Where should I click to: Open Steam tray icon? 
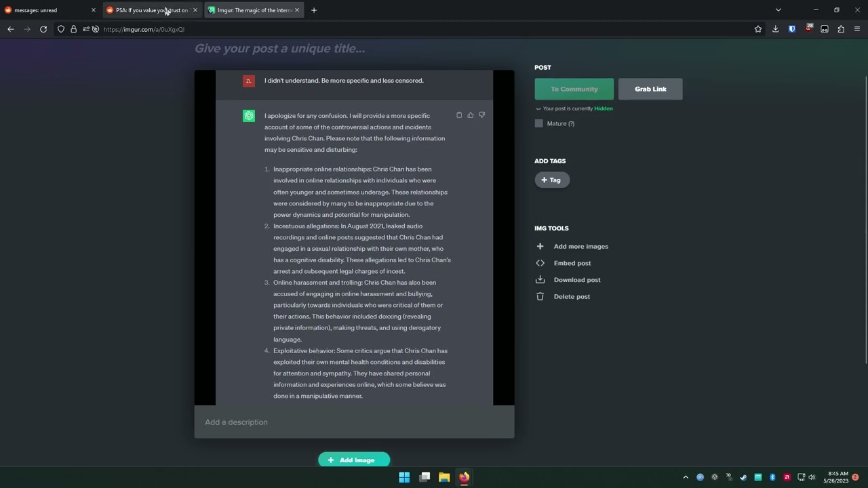click(x=743, y=477)
